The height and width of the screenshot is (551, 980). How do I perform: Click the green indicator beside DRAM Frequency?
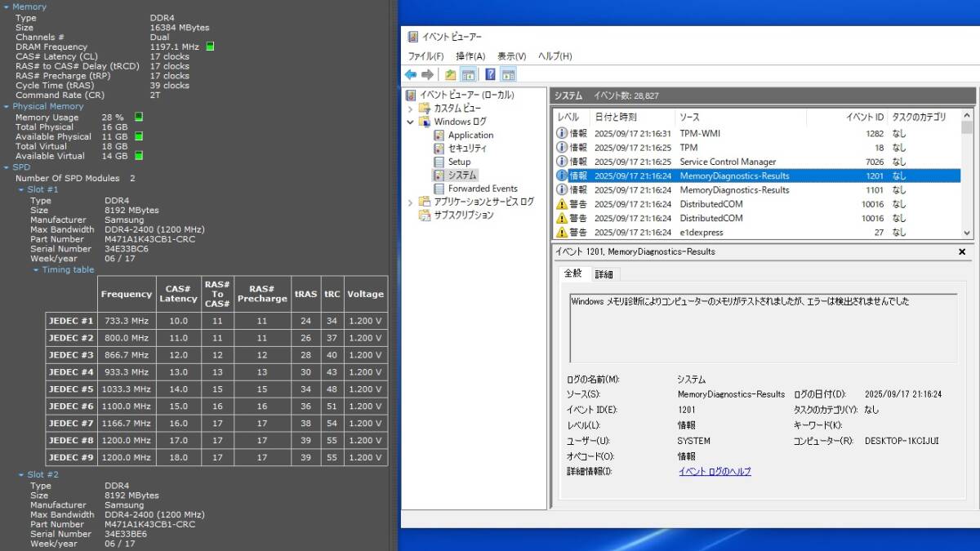coord(210,47)
